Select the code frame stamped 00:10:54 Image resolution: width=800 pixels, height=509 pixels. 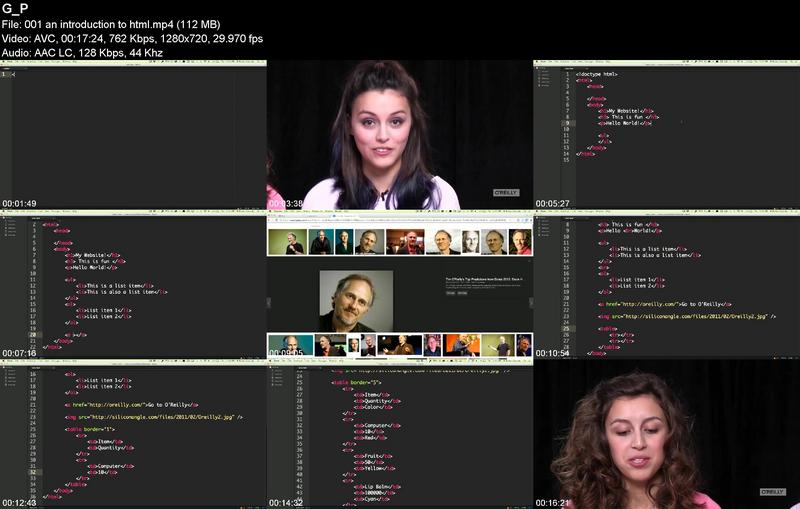667,284
